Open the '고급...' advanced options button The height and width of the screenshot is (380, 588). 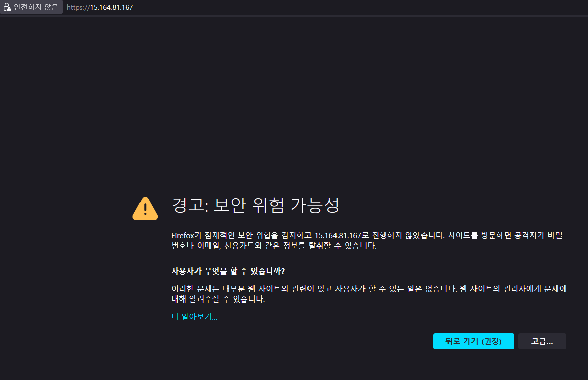(542, 341)
